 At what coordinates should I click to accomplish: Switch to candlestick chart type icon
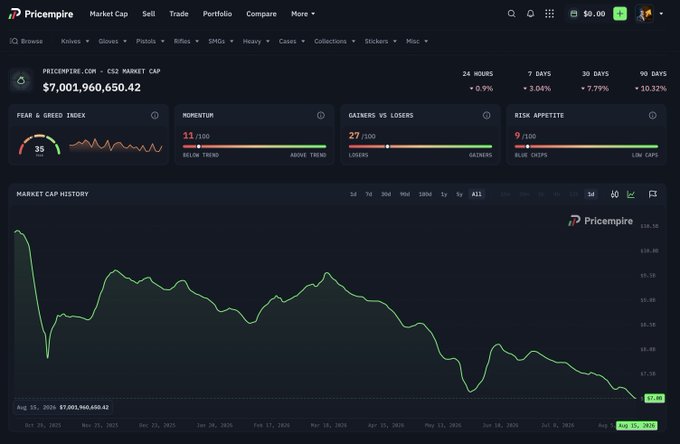[615, 194]
